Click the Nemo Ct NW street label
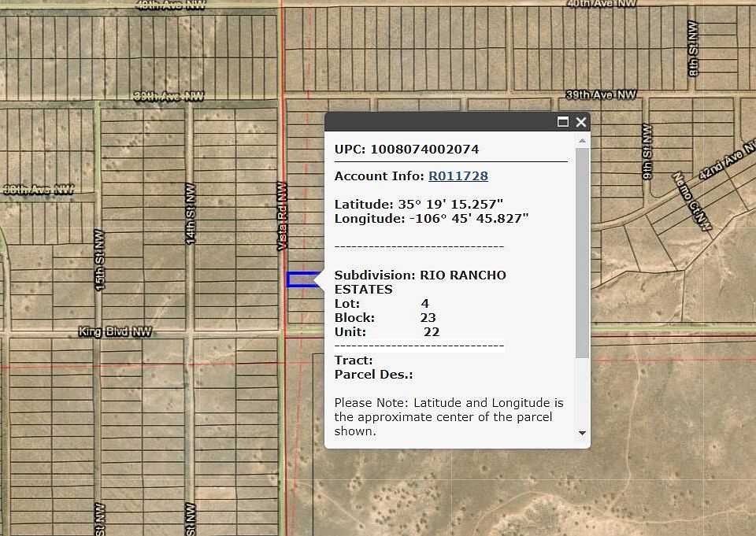The height and width of the screenshot is (536, 756). 692,201
